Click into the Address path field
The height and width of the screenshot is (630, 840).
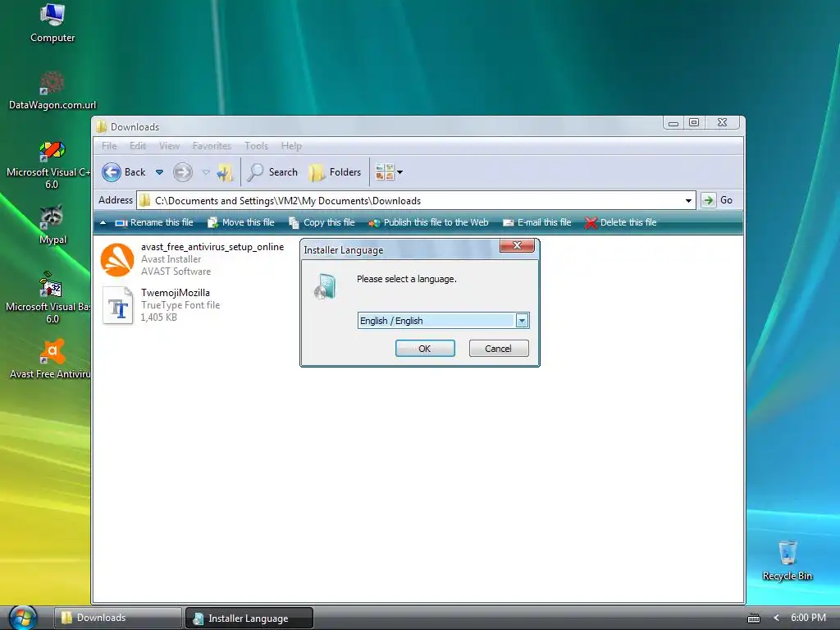pos(417,201)
